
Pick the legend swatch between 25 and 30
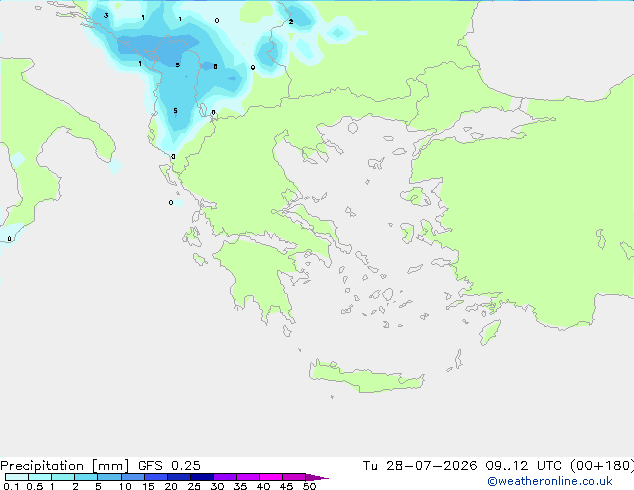click(x=201, y=477)
